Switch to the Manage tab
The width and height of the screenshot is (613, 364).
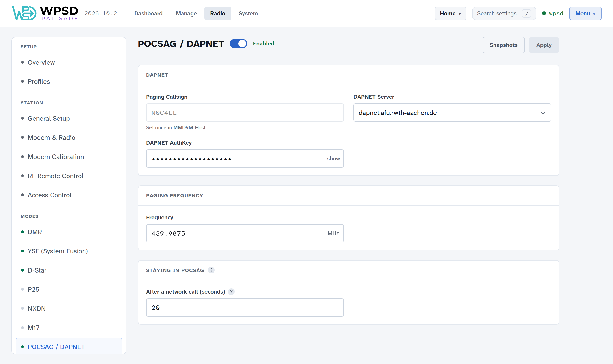click(x=186, y=13)
